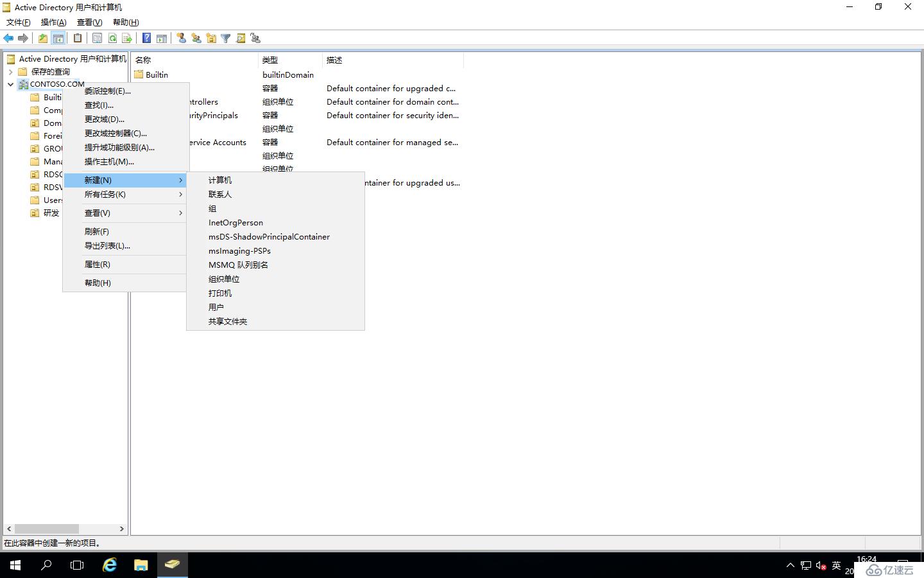Open File Explorer from the taskbar
This screenshot has height=578, width=924.
point(141,565)
